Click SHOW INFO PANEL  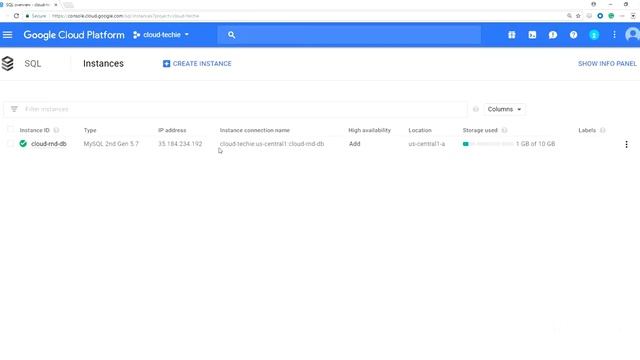(607, 64)
